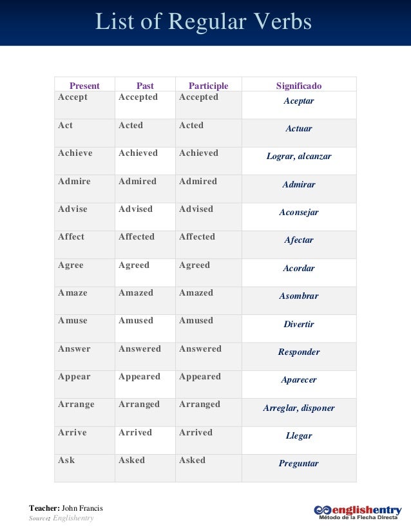
Task: Click the translation Divertir
Action: point(299,324)
